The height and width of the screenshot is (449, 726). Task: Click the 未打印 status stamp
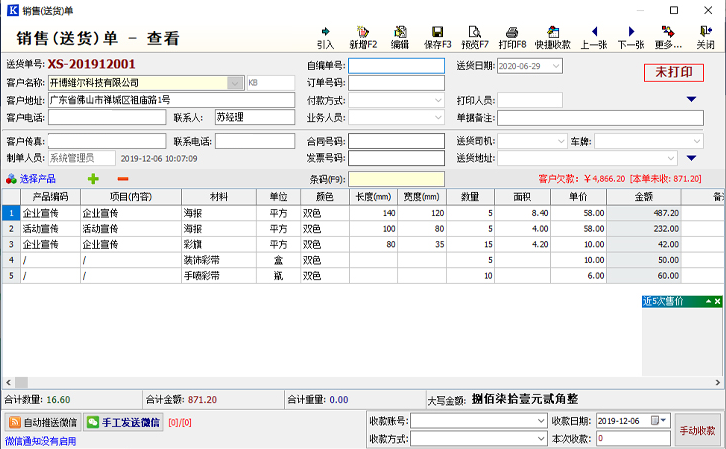click(674, 73)
